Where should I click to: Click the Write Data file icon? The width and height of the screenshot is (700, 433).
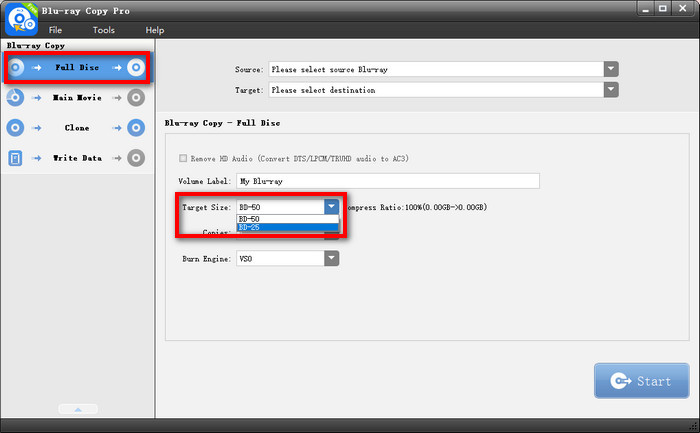click(x=15, y=158)
